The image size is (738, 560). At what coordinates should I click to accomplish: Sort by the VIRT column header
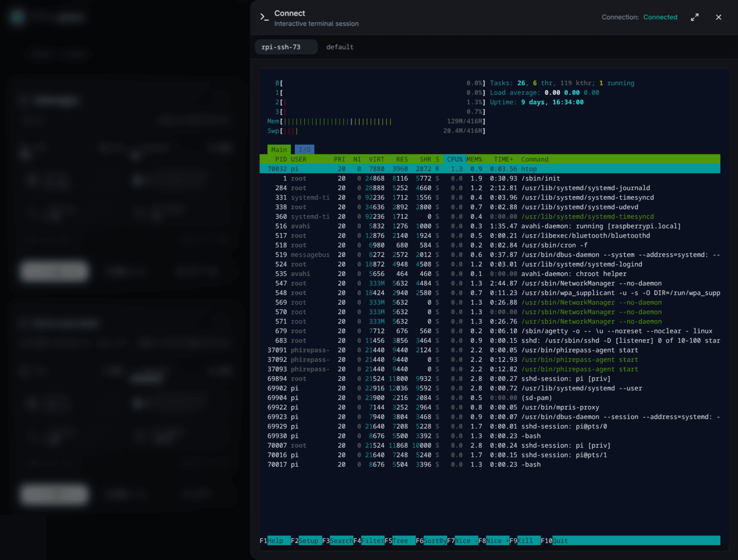coord(376,159)
